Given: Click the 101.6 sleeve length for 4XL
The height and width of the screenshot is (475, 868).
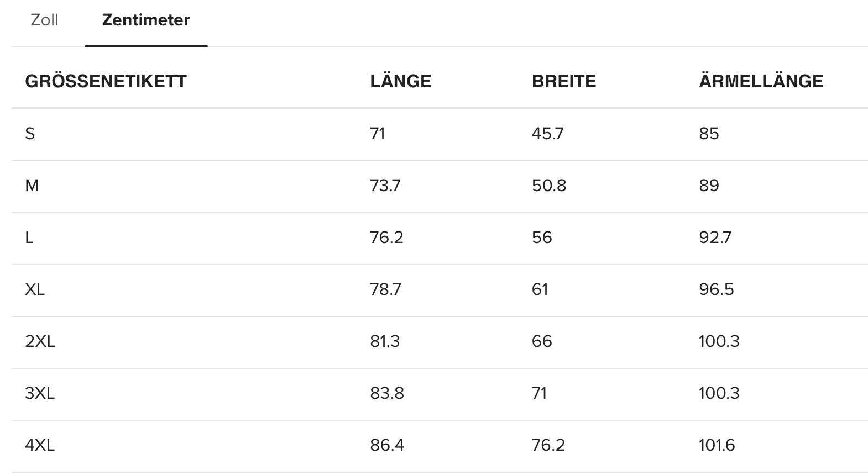Looking at the screenshot, I should pyautogui.click(x=717, y=445).
